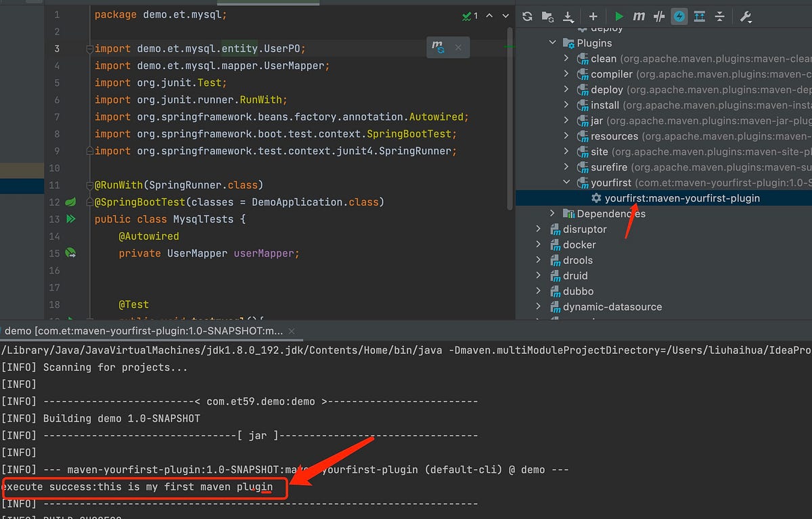Click the docker project entry
The height and width of the screenshot is (519, 812).
point(579,244)
